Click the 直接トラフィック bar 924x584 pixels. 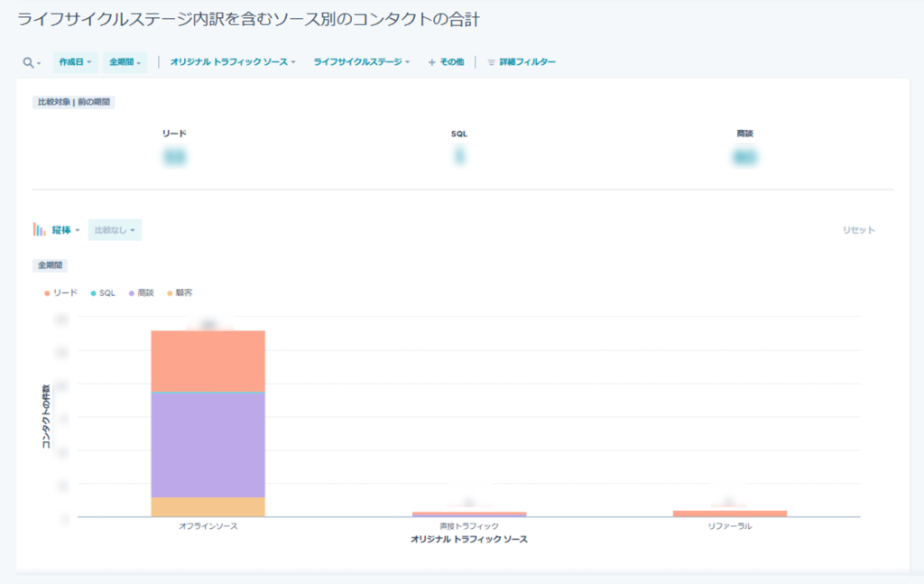tap(469, 514)
